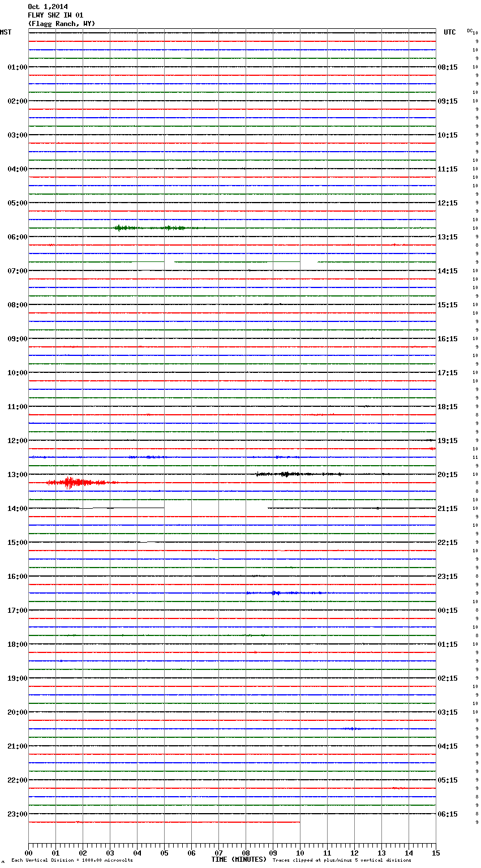Select the 12:00 MST time label
The height and width of the screenshot is (868, 481).
[18, 441]
